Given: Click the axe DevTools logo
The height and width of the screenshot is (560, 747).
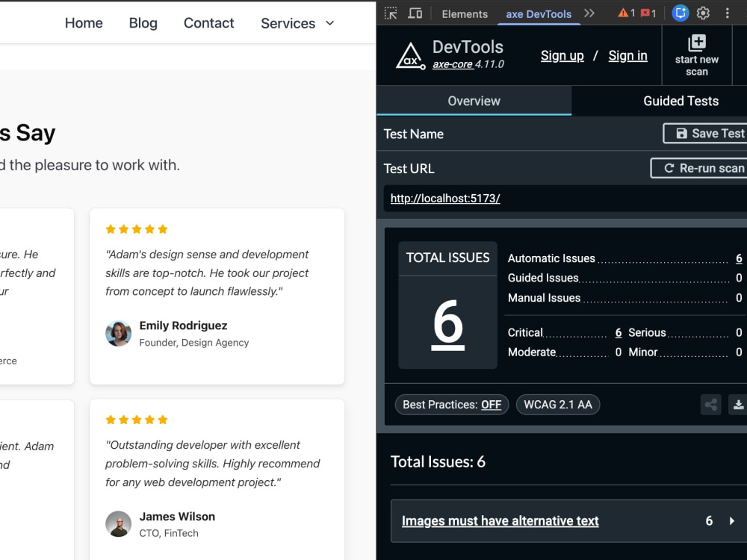Looking at the screenshot, I should (x=411, y=56).
